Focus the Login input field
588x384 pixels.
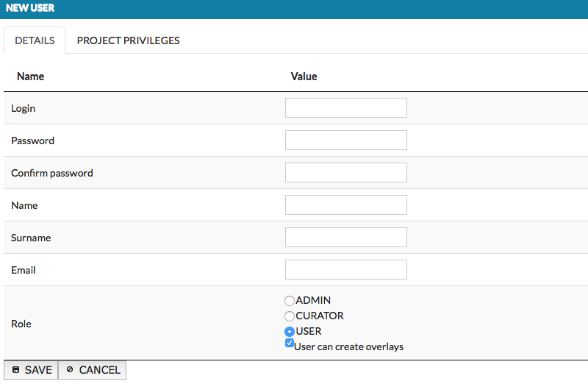(345, 108)
